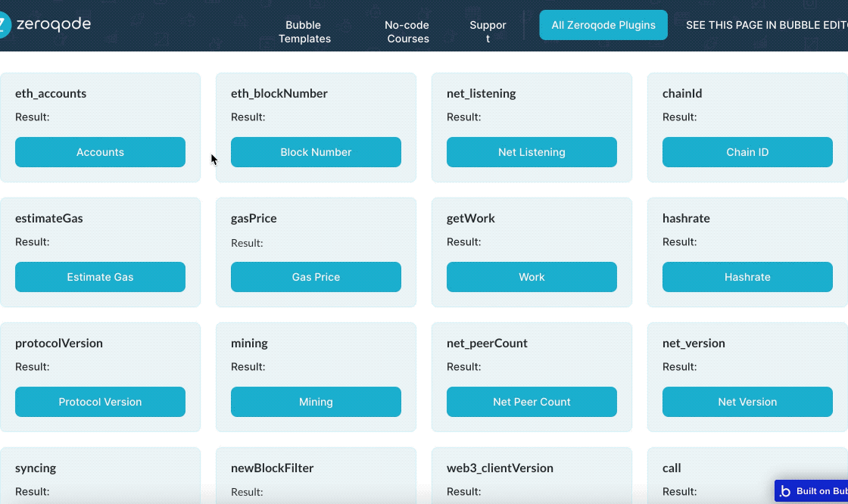Select the eth_blockNumber heading text
The width and height of the screenshot is (848, 504).
coord(279,93)
